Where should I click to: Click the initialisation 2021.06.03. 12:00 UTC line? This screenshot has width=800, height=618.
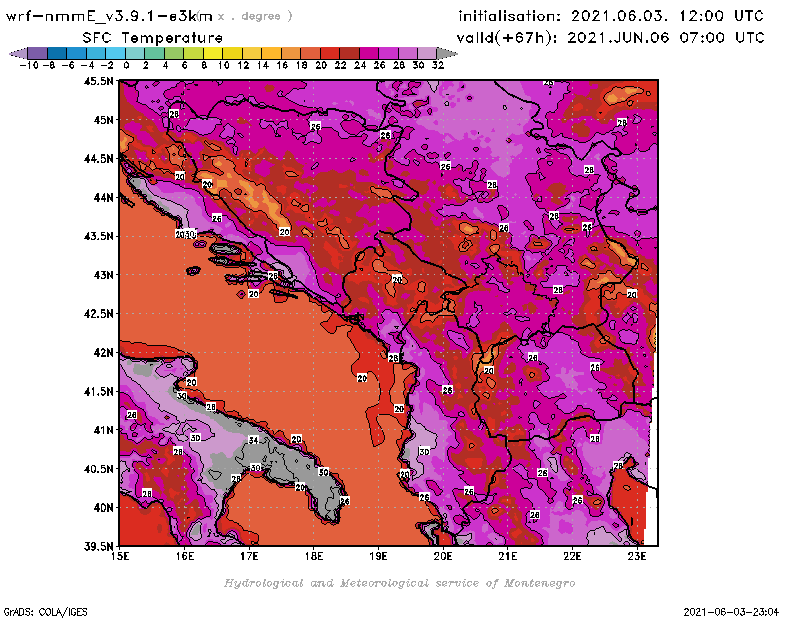coord(611,16)
